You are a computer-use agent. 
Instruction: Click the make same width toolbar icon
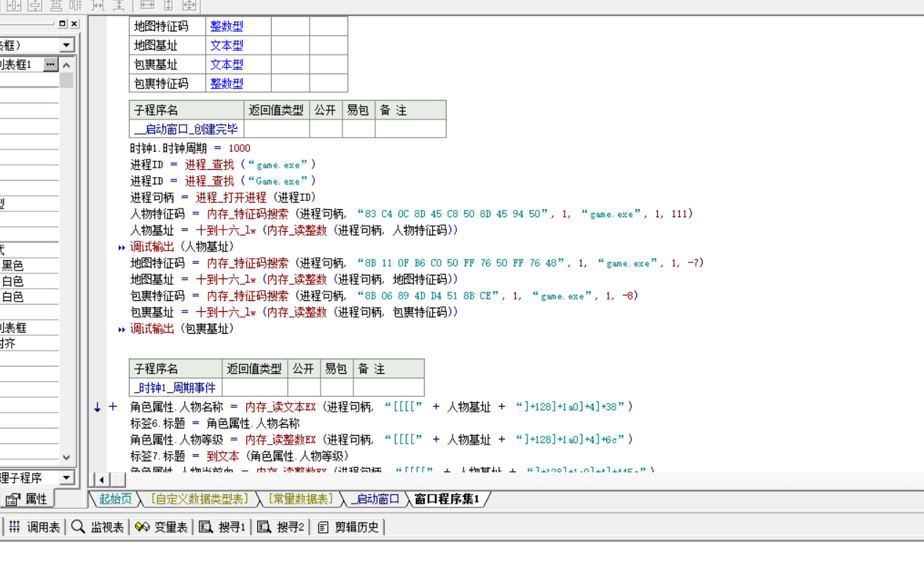(x=147, y=6)
